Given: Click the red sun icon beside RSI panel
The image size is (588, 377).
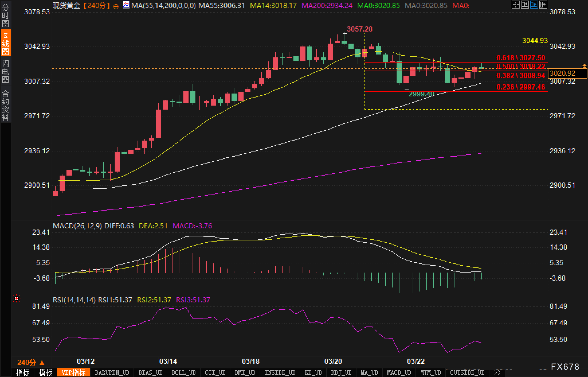Looking at the screenshot, I should [17, 299].
